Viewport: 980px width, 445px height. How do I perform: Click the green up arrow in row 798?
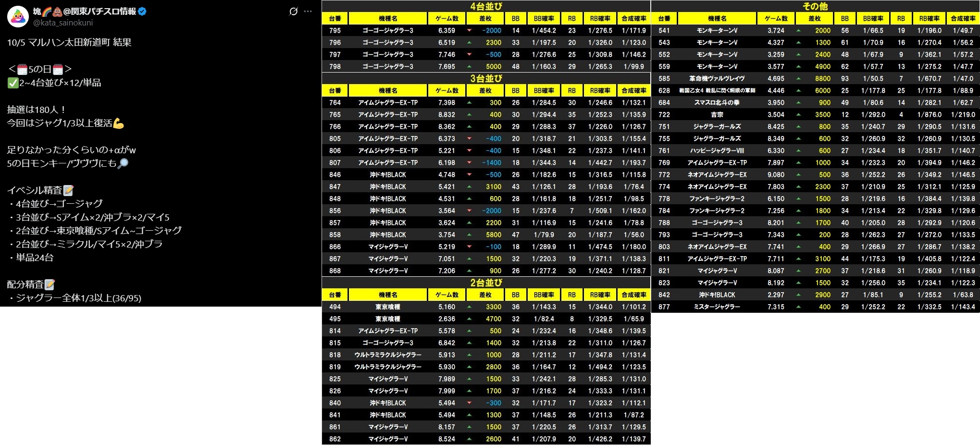coord(469,66)
